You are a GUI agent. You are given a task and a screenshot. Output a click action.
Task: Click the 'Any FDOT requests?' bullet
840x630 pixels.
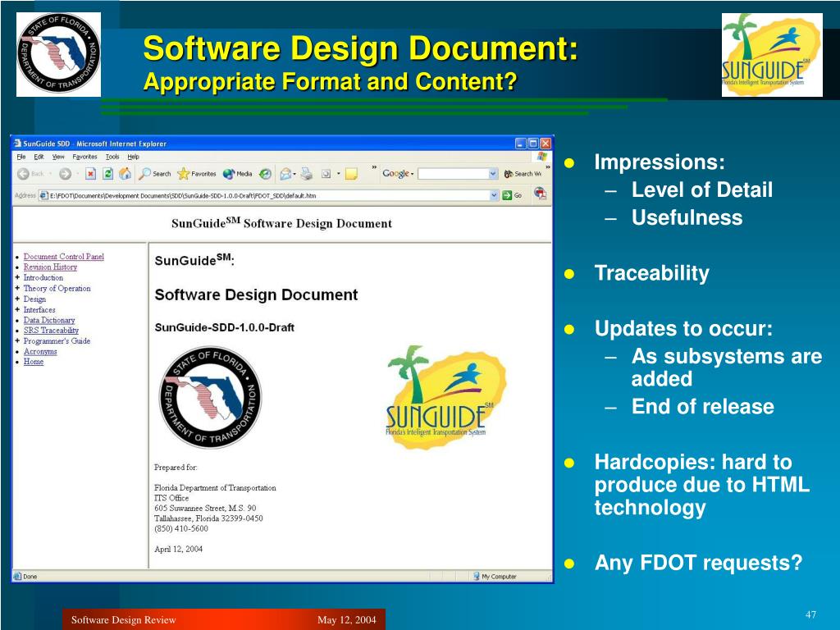(699, 563)
